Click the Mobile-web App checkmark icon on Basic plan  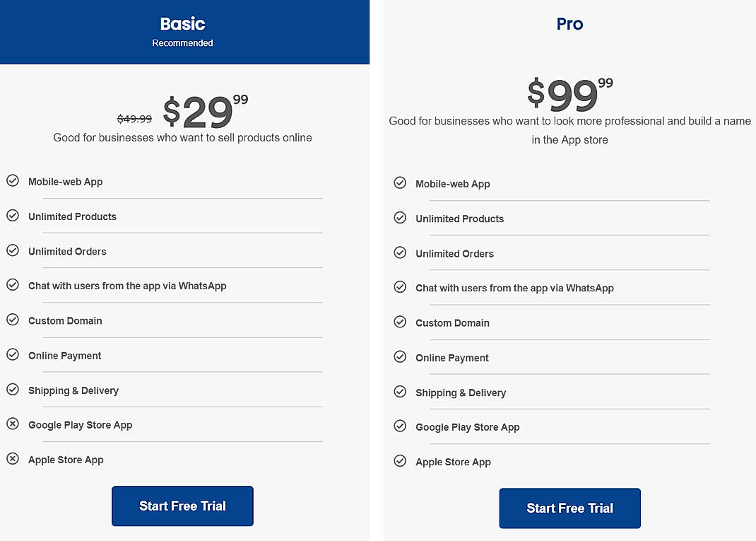click(13, 180)
